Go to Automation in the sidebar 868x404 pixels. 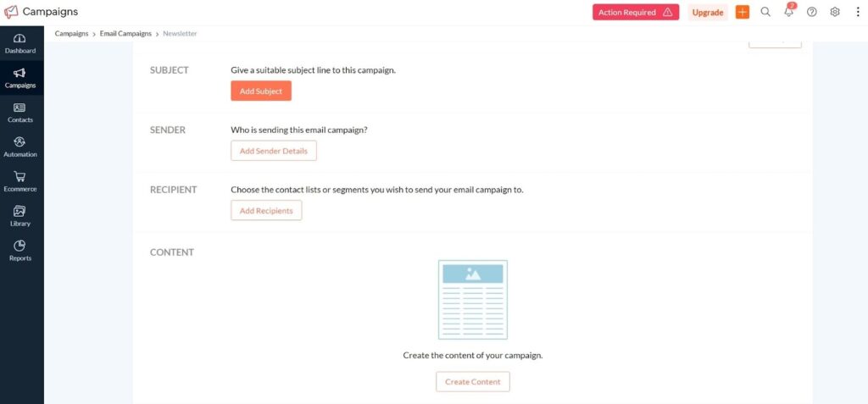(20, 142)
